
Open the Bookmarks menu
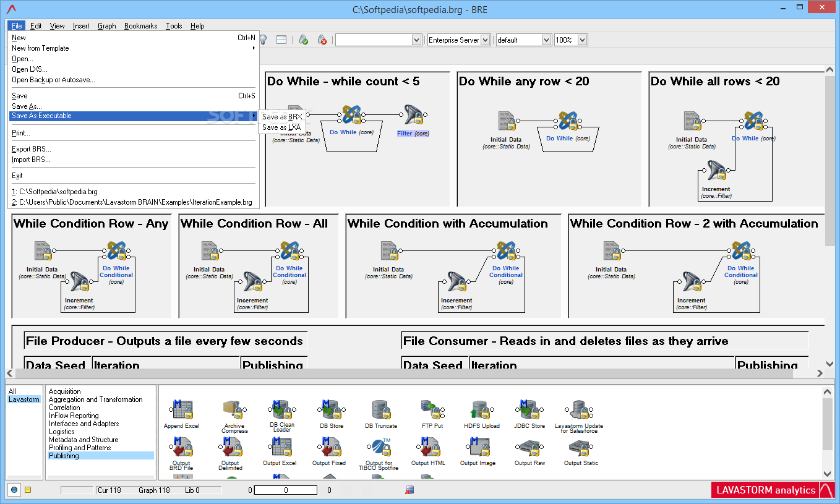coord(140,26)
